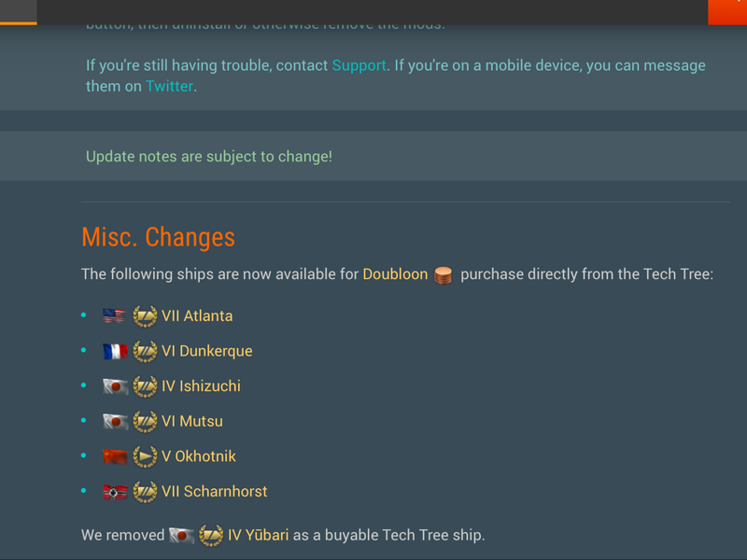Click the red flag icon beside Okhotnik
Screen dimensions: 747x560
click(114, 456)
